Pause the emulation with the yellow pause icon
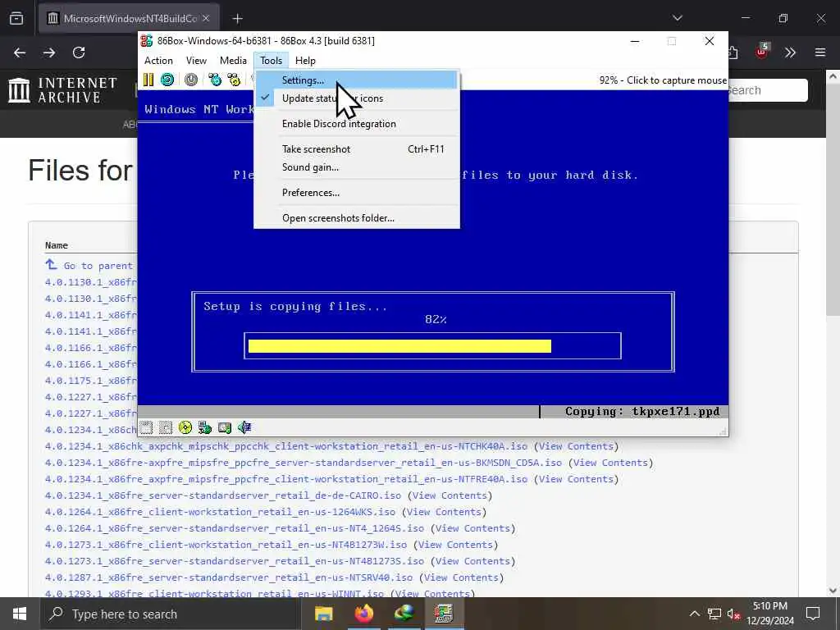Viewport: 840px width, 630px height. pyautogui.click(x=148, y=80)
